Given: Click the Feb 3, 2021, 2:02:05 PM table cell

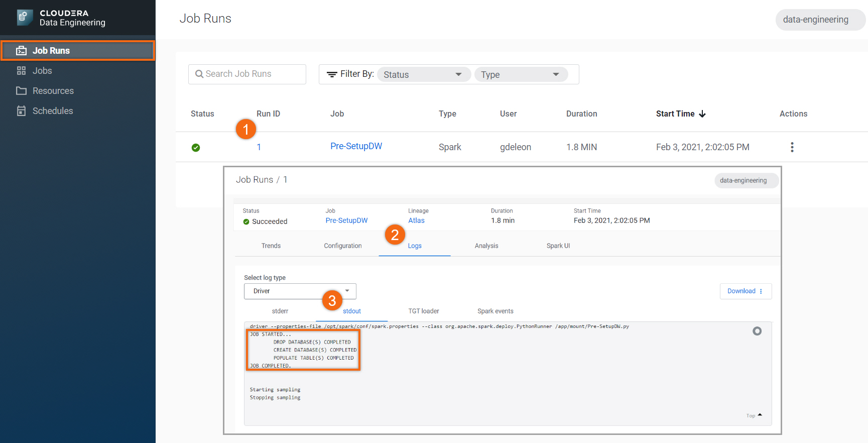Looking at the screenshot, I should (702, 147).
